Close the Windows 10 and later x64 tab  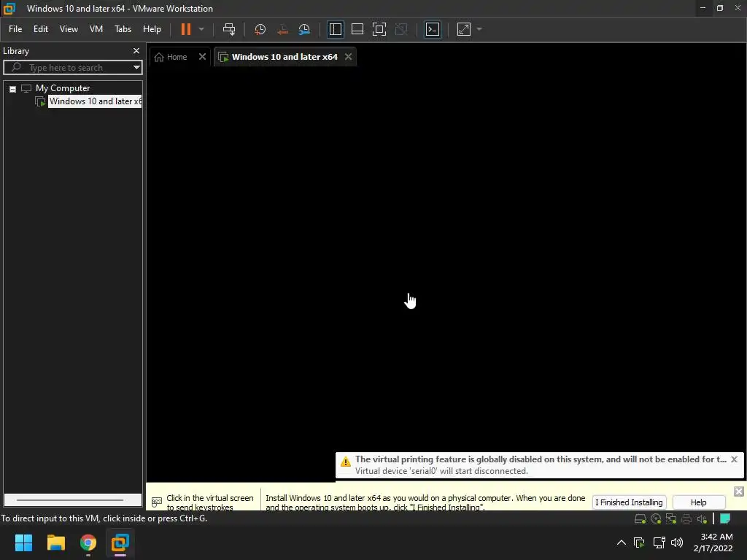[348, 57]
